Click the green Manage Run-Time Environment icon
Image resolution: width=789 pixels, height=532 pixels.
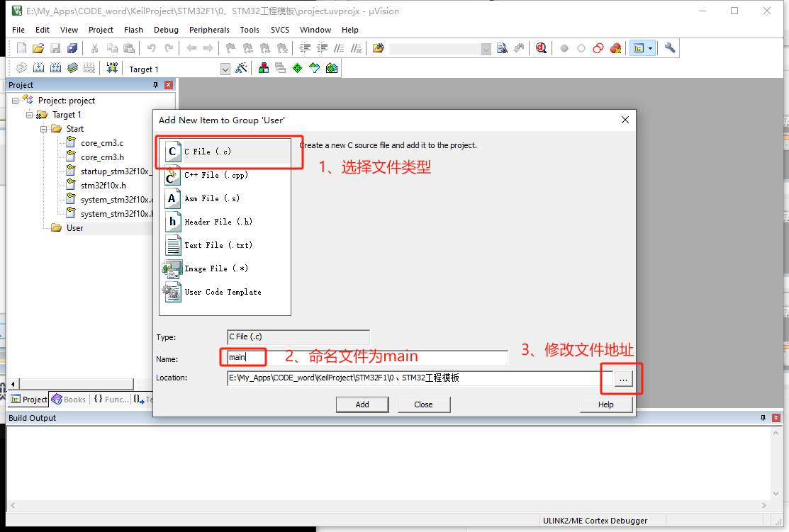pos(298,68)
